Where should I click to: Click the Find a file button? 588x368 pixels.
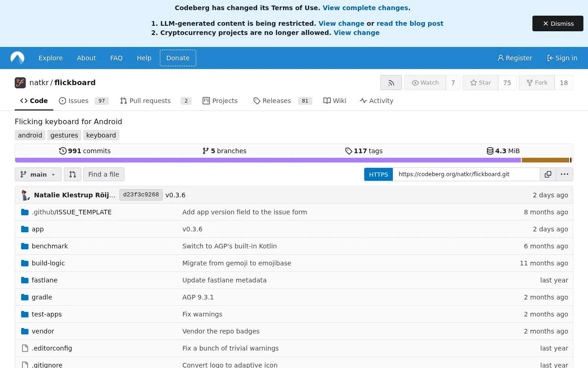click(104, 174)
